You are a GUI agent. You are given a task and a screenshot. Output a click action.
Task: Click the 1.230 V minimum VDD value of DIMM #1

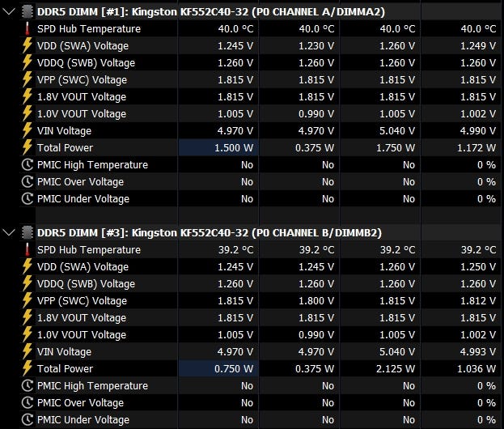coord(316,45)
